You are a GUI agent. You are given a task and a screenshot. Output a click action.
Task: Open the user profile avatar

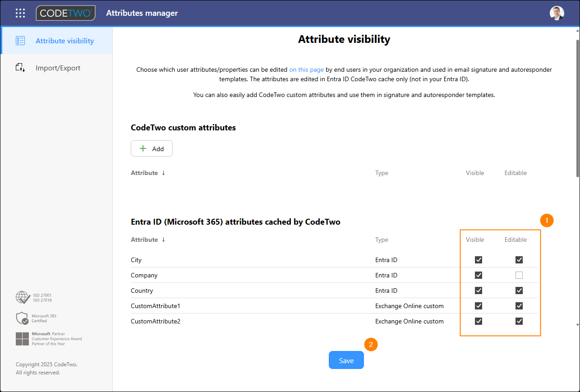pos(557,13)
